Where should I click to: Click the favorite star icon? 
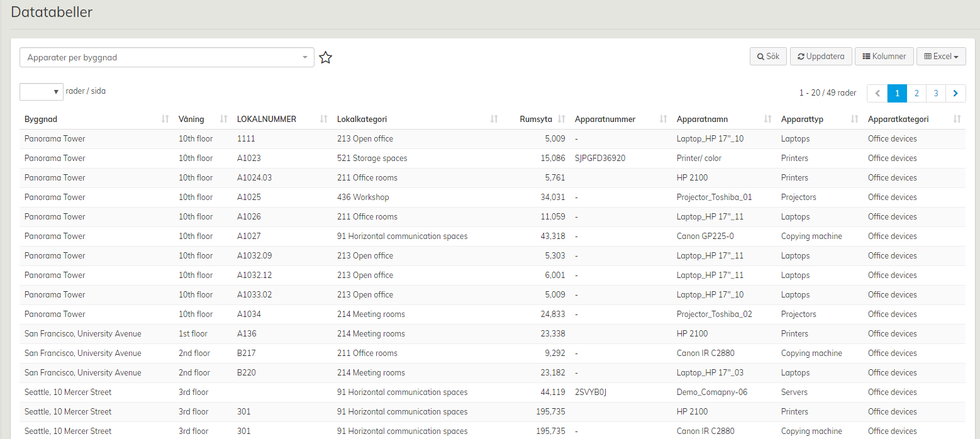[x=325, y=58]
